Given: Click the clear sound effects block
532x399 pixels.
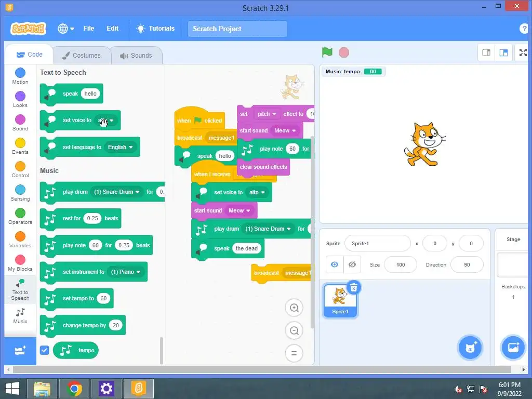Looking at the screenshot, I should 263,167.
